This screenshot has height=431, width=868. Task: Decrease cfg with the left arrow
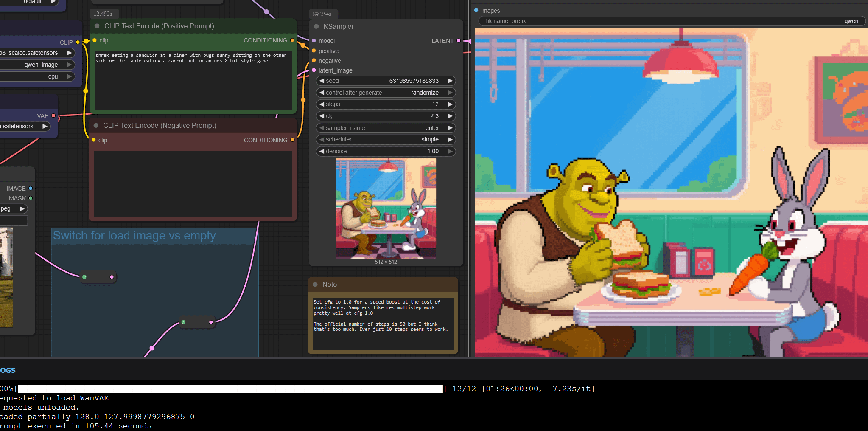coord(322,116)
